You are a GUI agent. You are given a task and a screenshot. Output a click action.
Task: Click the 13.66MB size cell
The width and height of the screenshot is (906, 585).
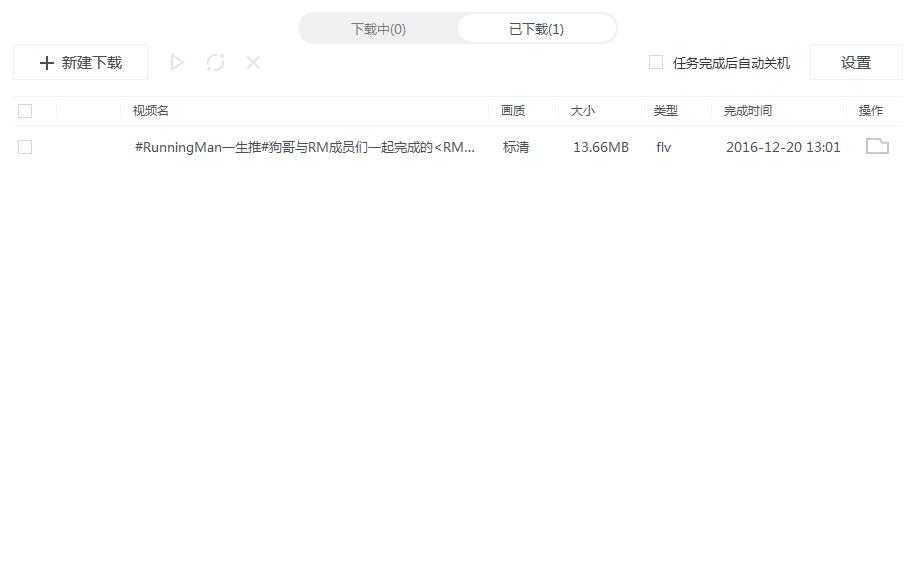pyautogui.click(x=601, y=147)
